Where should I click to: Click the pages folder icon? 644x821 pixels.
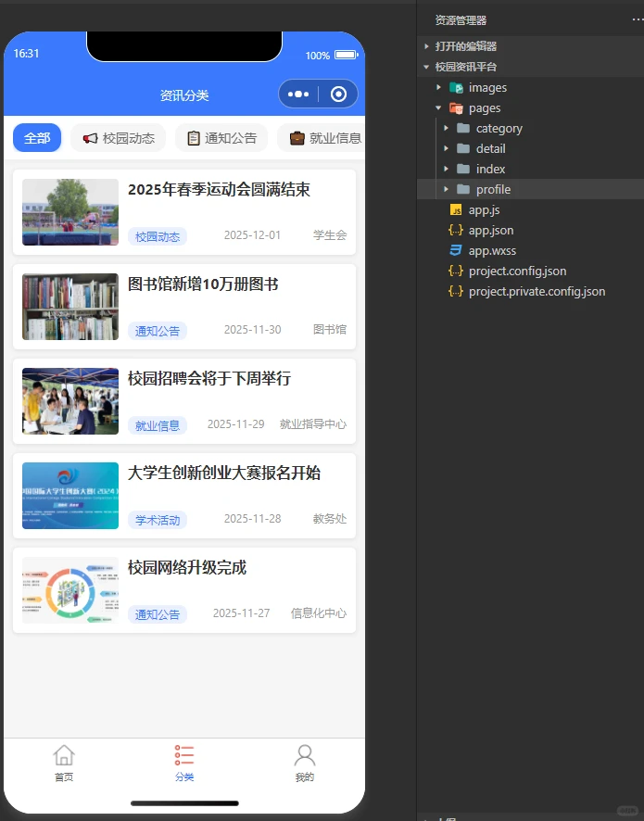tap(456, 107)
